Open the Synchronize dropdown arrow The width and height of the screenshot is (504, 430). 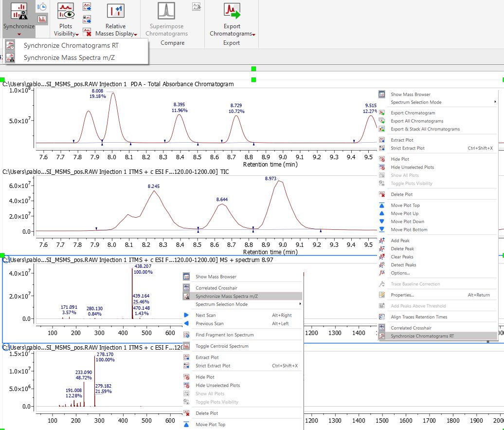19,35
